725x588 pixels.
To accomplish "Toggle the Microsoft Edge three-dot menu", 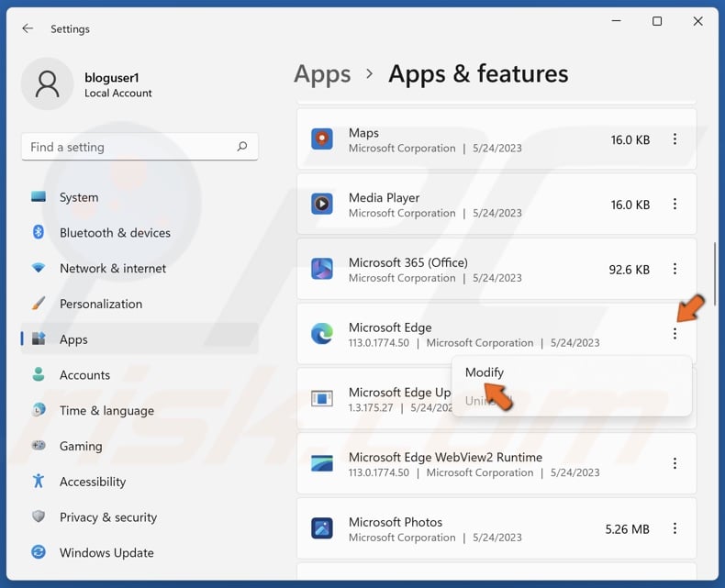I will (675, 334).
